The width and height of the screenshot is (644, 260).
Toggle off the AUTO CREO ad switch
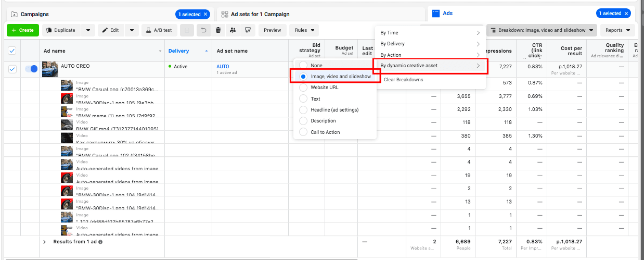coord(31,69)
